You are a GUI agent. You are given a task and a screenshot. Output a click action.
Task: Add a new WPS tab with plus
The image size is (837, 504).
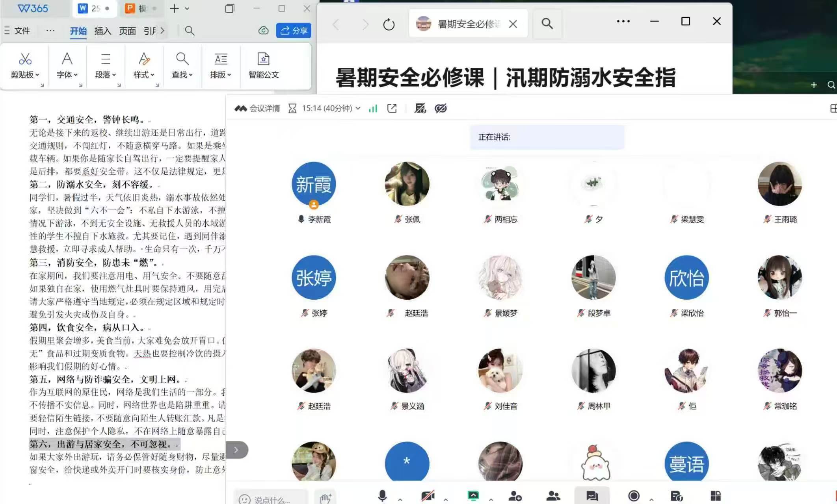174,8
